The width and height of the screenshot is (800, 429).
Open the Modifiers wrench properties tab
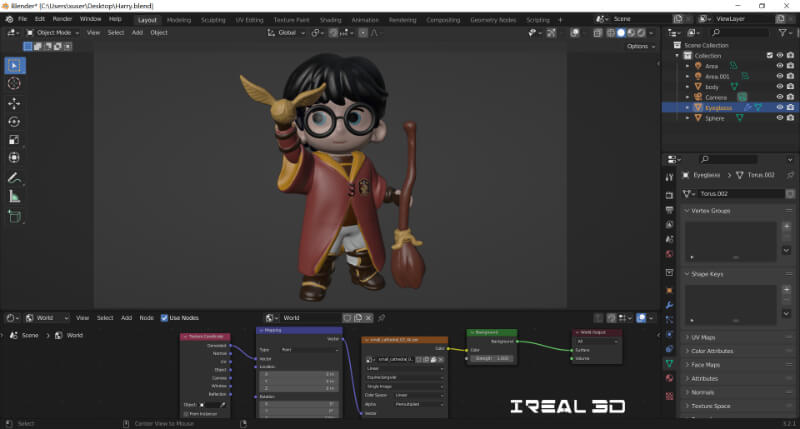(x=669, y=305)
